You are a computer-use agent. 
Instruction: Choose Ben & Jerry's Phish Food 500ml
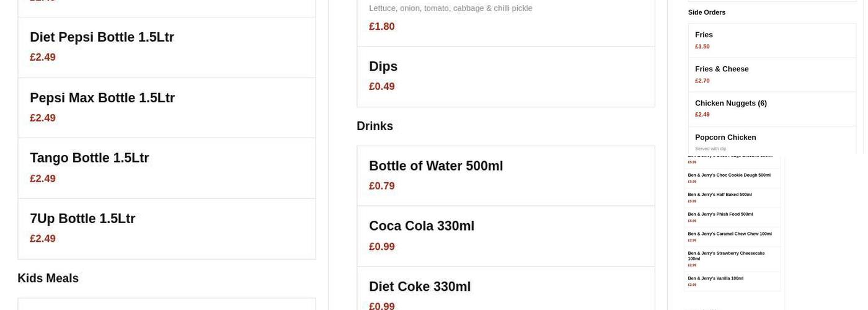pyautogui.click(x=732, y=217)
